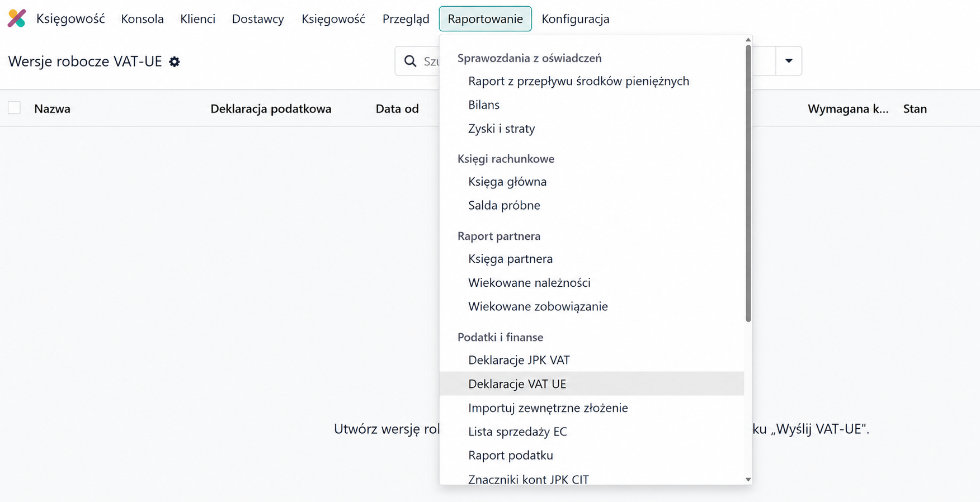This screenshot has height=502, width=980.
Task: Sort by the Stan column header
Action: click(x=915, y=108)
